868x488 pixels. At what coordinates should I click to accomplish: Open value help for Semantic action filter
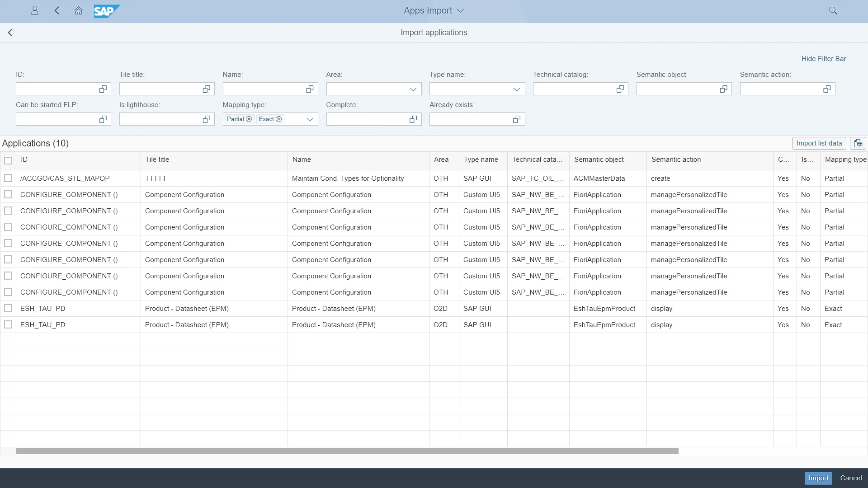[827, 89]
